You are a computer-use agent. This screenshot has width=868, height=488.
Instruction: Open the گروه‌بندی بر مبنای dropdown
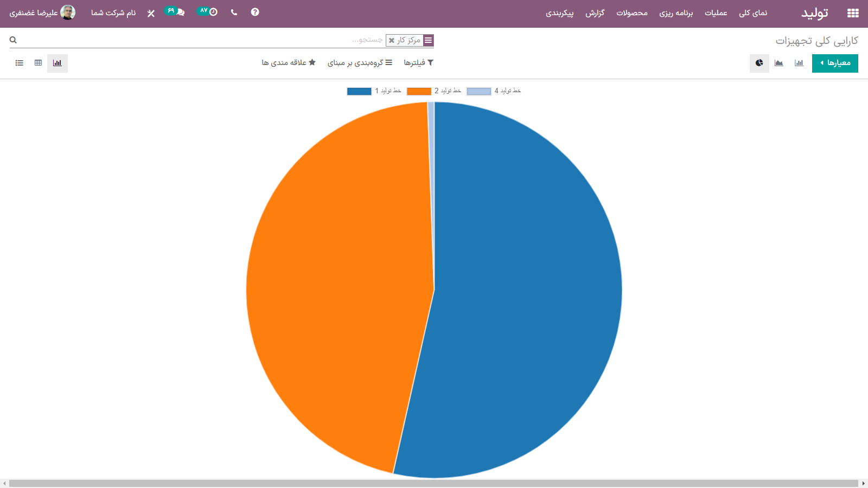pos(360,63)
